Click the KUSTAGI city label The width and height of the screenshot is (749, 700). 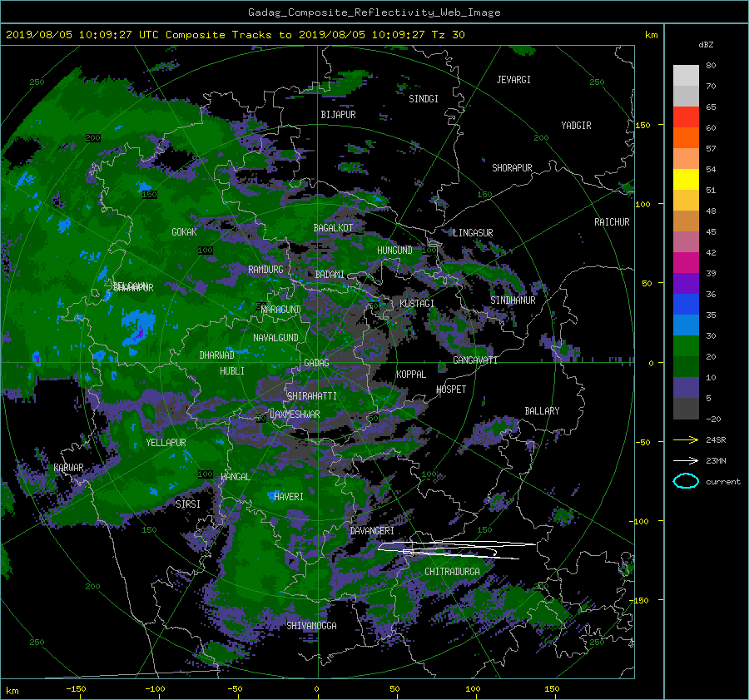[x=417, y=304]
